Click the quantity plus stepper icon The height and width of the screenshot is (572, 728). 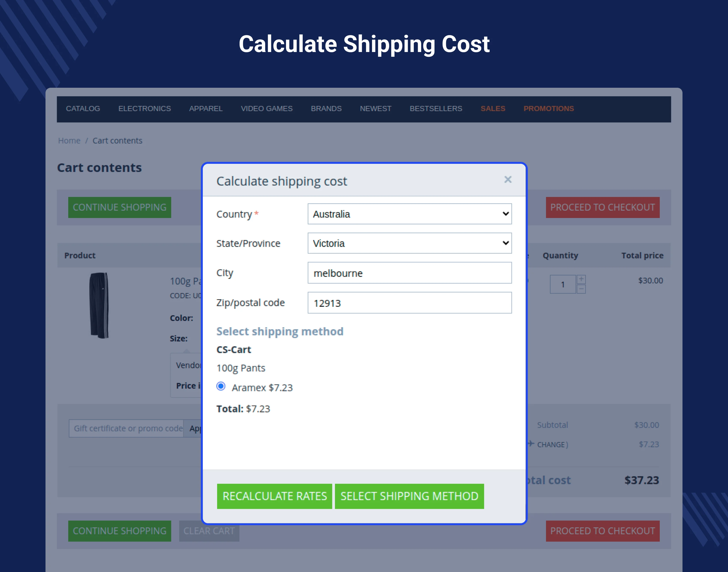click(x=581, y=279)
